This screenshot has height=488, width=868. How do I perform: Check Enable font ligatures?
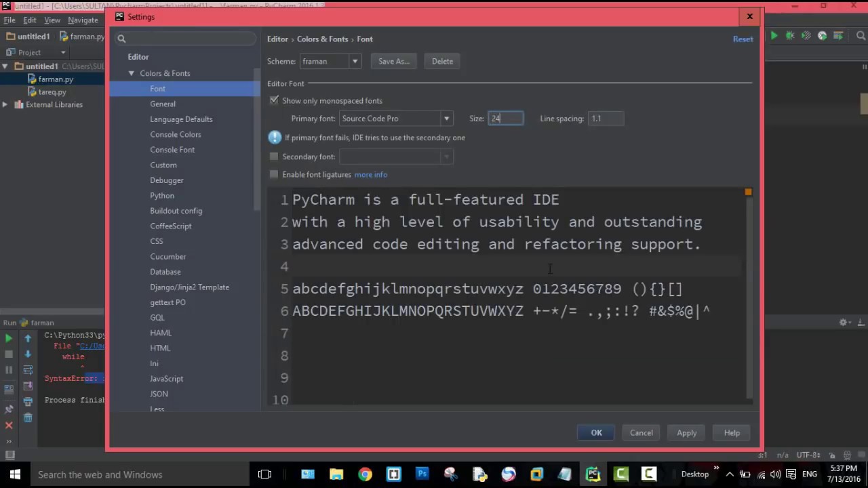[274, 174]
